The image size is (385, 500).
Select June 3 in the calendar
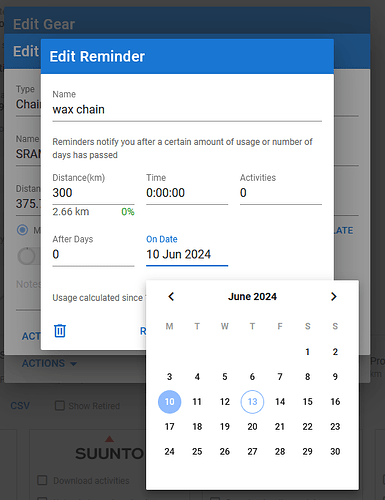[169, 377]
